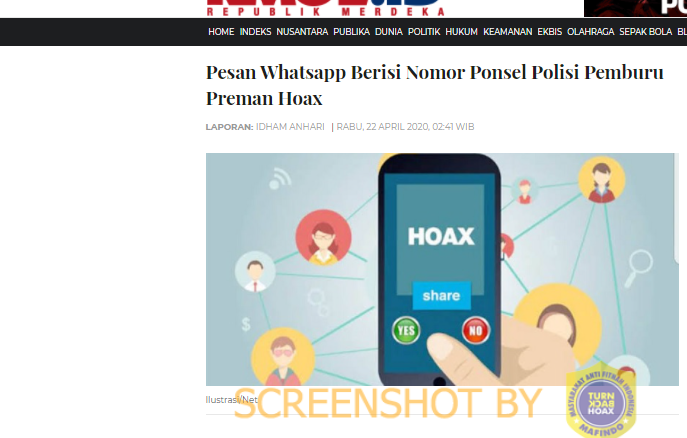This screenshot has height=438, width=687.
Task: Click the wifi signal icon in illustration
Action: point(280,178)
